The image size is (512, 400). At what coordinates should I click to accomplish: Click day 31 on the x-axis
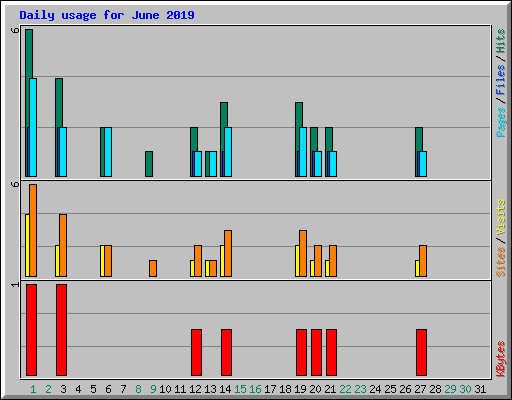pyautogui.click(x=480, y=389)
